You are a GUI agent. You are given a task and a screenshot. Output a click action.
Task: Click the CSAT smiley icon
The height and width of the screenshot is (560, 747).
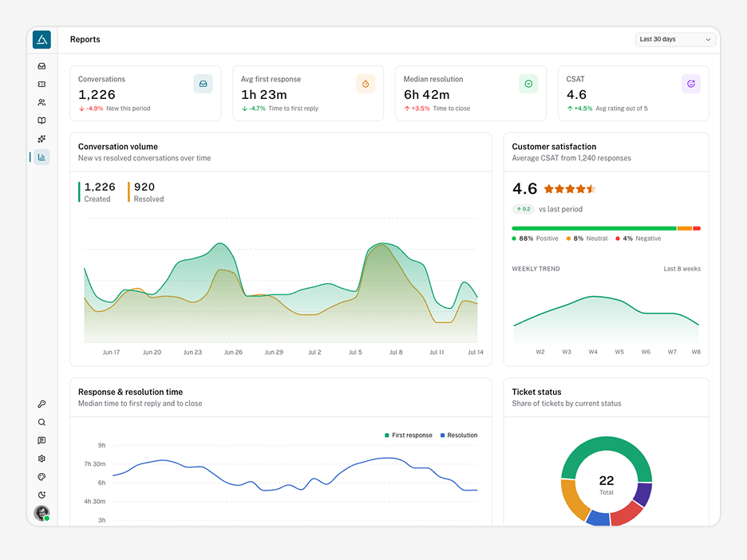pyautogui.click(x=691, y=84)
